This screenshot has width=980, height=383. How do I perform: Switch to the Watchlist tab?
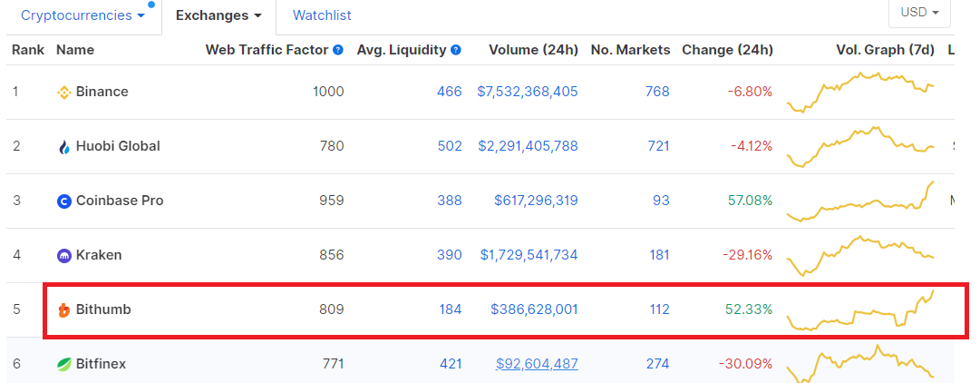[x=322, y=15]
